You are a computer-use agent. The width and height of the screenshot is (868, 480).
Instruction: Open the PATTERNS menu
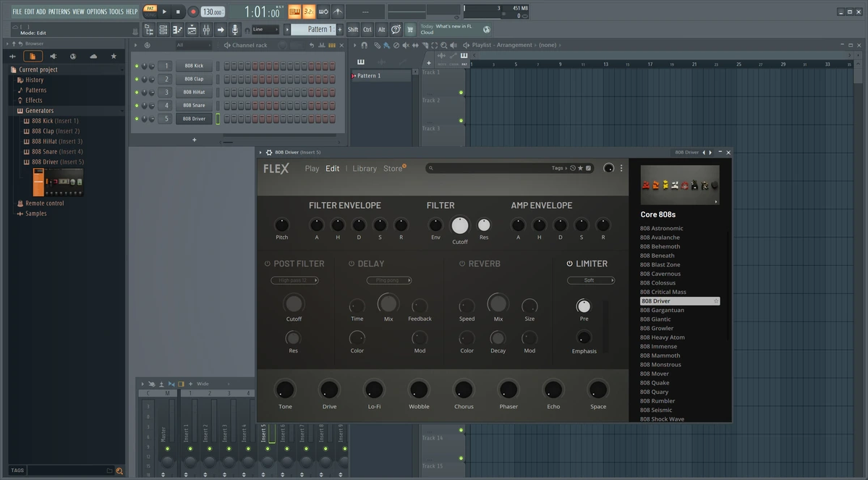pos(59,12)
